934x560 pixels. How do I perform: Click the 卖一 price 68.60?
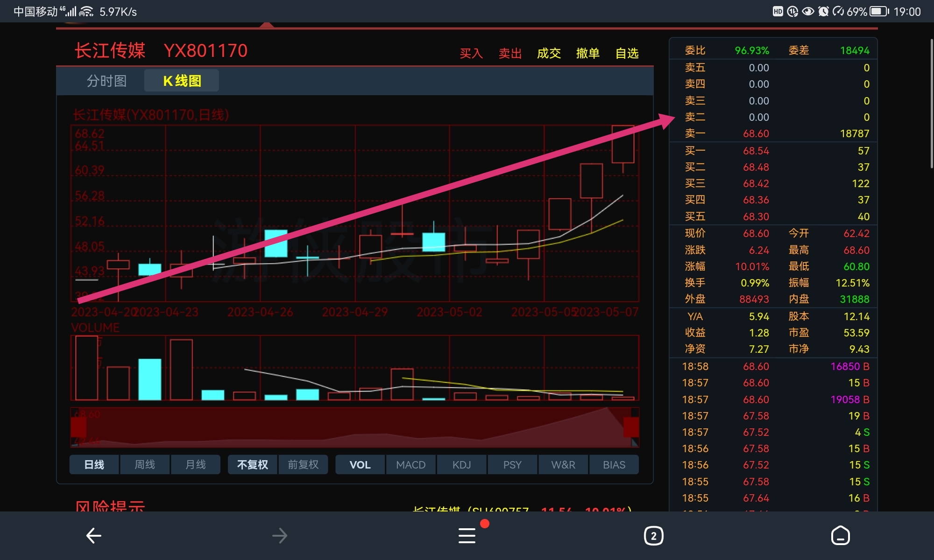(756, 134)
